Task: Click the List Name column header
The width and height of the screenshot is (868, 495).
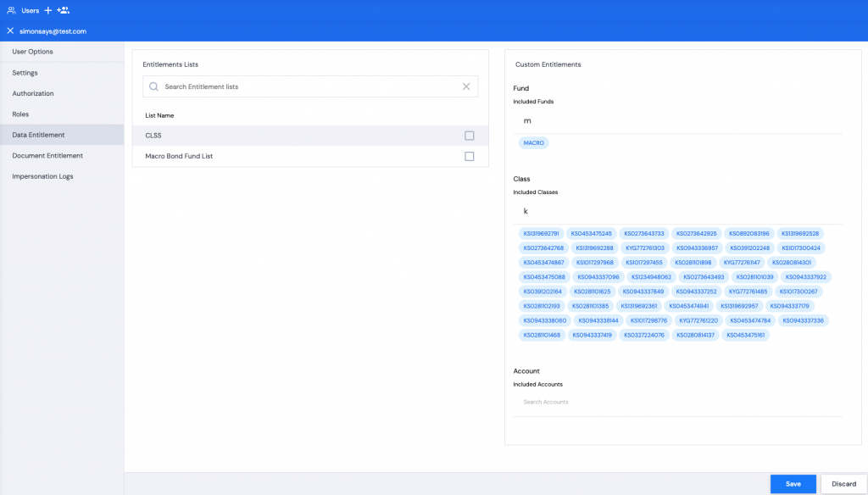Action: [x=159, y=116]
